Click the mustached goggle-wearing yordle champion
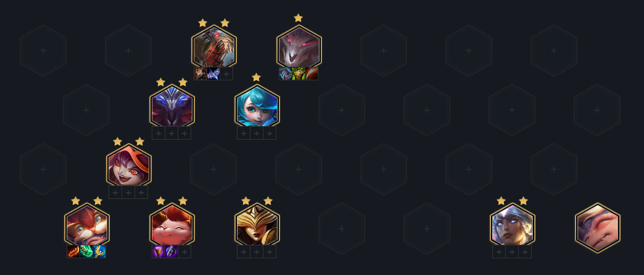Image resolution: width=644 pixels, height=275 pixels. [86, 224]
